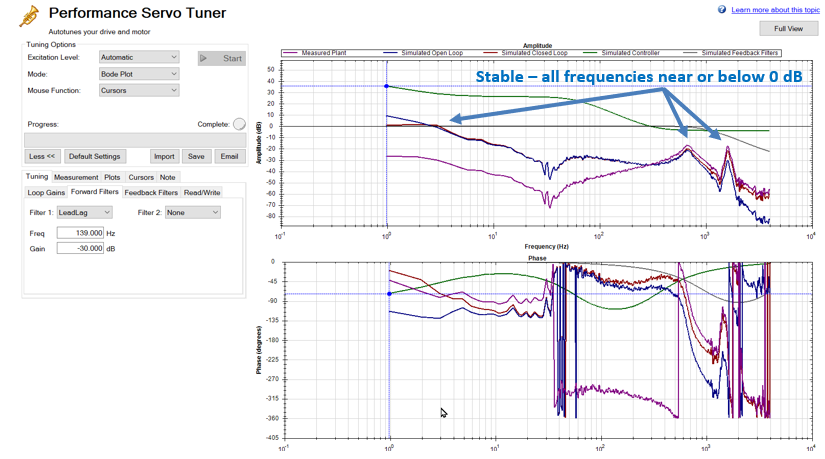
Task: Click the Freq input field with 139.000
Action: click(x=81, y=233)
